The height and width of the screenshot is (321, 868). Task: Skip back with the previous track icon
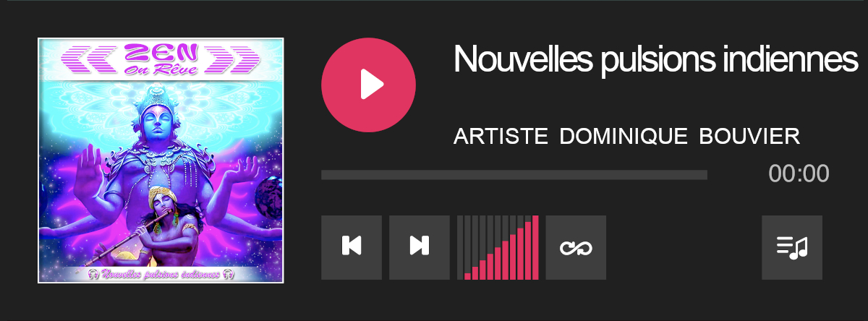tap(352, 247)
